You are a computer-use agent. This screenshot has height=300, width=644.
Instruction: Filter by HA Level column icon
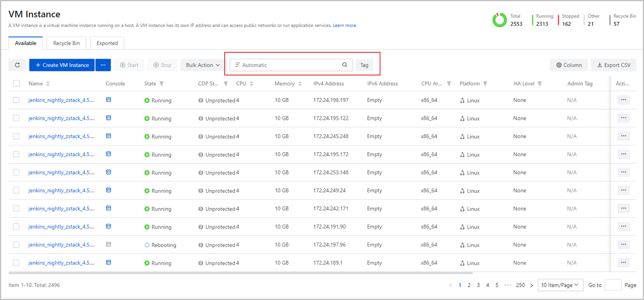(x=539, y=84)
